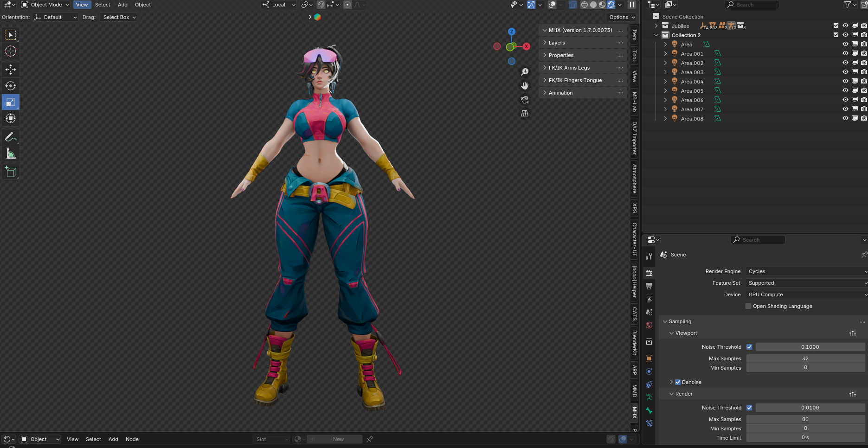Click the New material button
The image size is (868, 448).
tap(339, 439)
